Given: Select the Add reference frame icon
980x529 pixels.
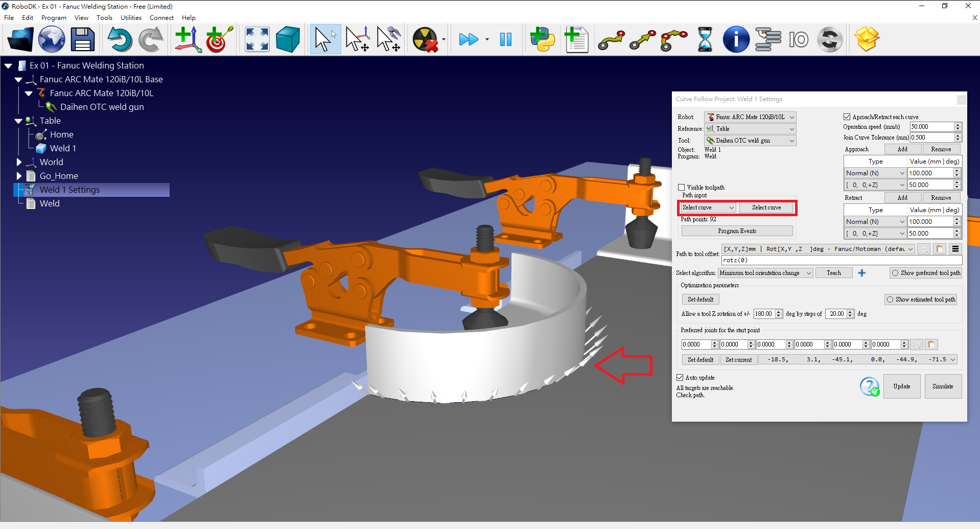Looking at the screenshot, I should point(188,39).
